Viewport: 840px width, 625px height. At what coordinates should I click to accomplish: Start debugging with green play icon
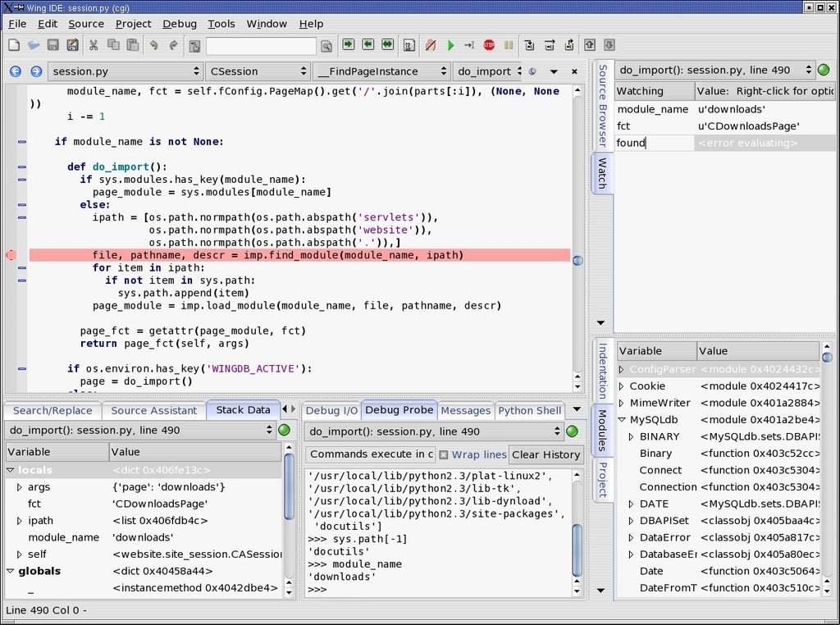[x=450, y=46]
